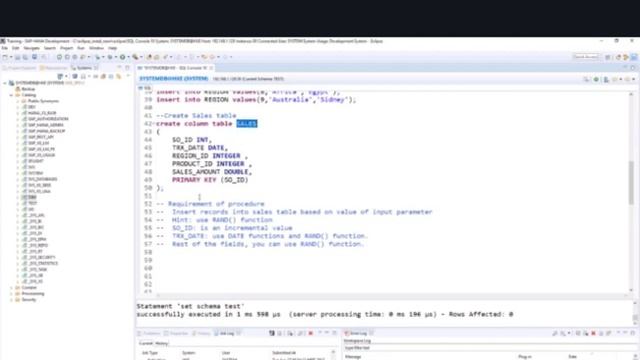Expand the _SYS_BIC schema
Screen dimensions: 640x360
click(18, 227)
